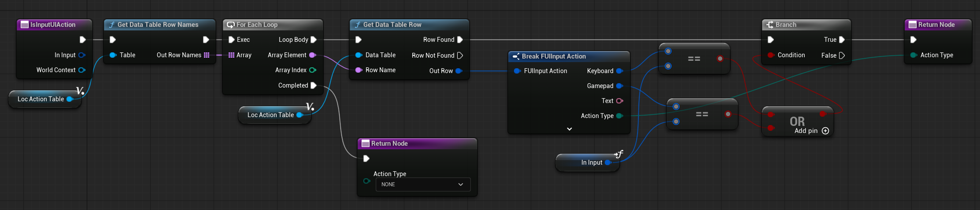
Task: Click the Gamepad output pin
Action: (619, 86)
